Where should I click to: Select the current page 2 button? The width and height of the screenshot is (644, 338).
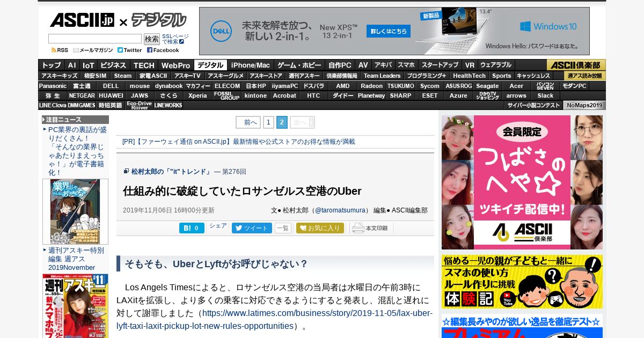coord(282,122)
